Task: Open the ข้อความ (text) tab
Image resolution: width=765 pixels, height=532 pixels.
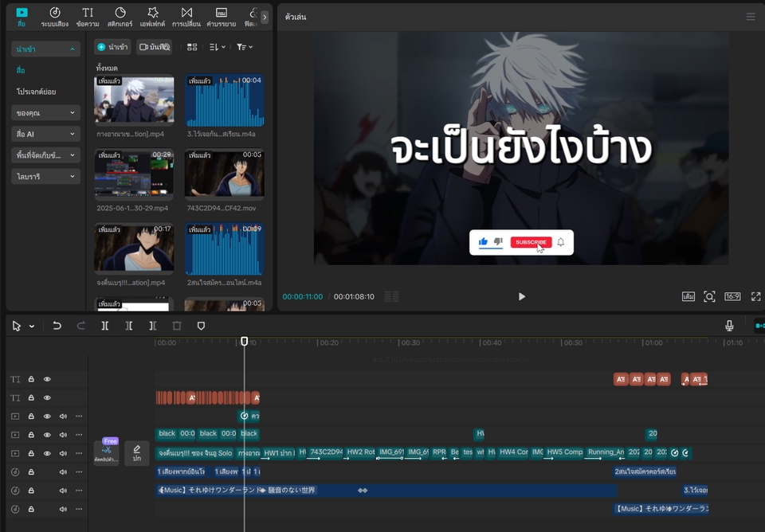Action: click(x=88, y=17)
